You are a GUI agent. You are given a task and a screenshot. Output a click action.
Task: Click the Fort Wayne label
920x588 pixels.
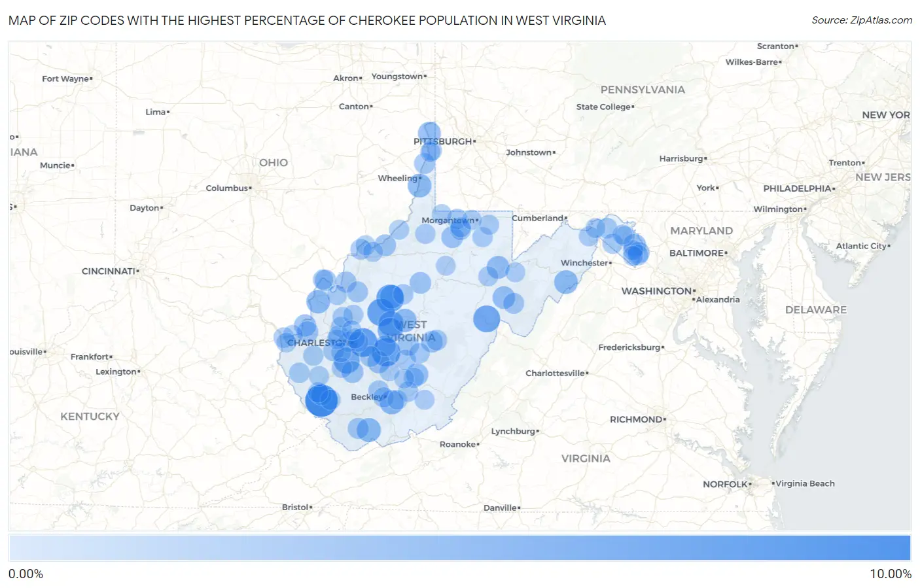(66, 78)
